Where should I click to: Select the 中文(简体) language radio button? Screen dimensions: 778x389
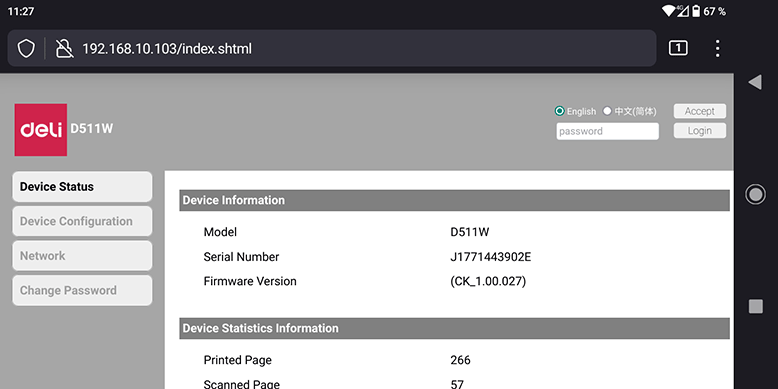tap(607, 111)
